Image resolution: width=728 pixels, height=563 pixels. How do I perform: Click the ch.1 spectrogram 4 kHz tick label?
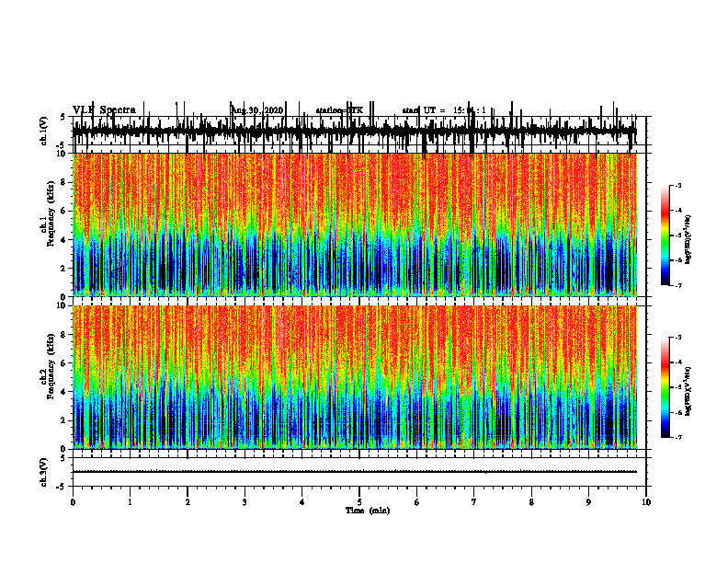(x=63, y=240)
